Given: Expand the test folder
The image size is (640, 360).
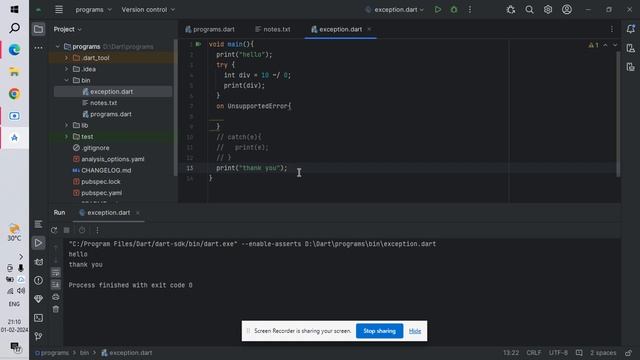Looking at the screenshot, I should [67, 137].
